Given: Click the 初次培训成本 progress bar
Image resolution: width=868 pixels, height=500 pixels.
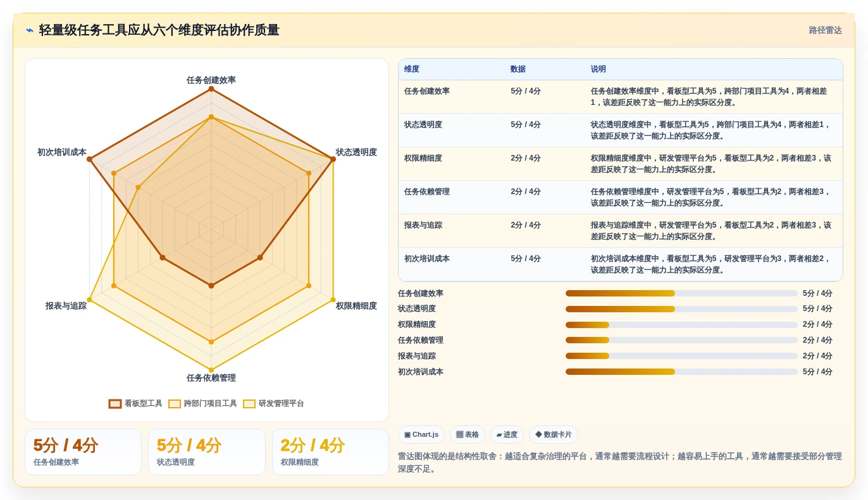Looking at the screenshot, I should coord(681,372).
